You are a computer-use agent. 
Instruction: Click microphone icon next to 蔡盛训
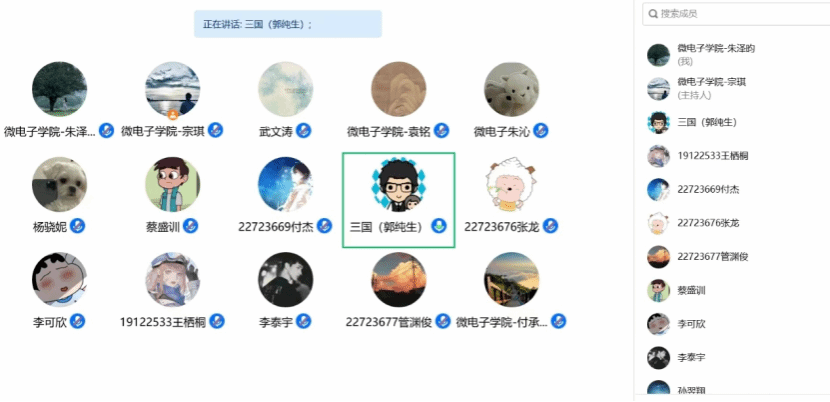pyautogui.click(x=191, y=226)
